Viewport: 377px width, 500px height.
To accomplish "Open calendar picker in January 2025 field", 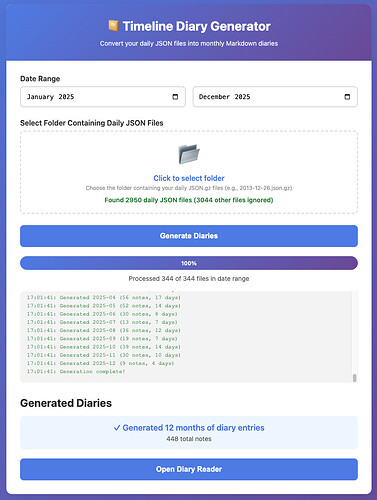I will pyautogui.click(x=175, y=97).
